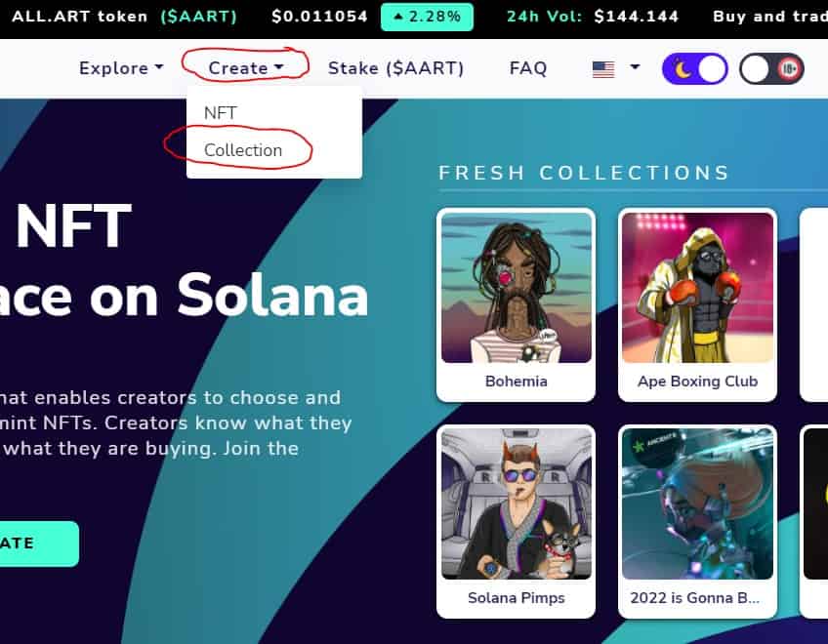
Task: Open the Stake ($AART) page
Action: coord(396,68)
